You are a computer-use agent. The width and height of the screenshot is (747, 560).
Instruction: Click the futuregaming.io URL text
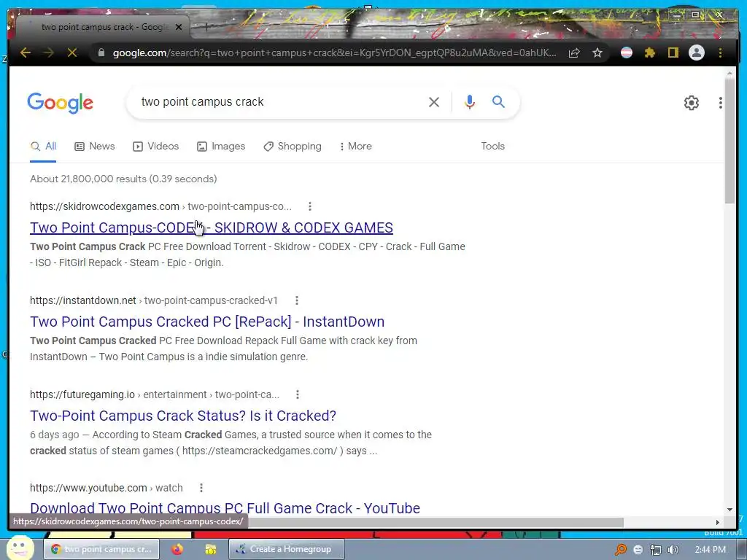(x=82, y=394)
